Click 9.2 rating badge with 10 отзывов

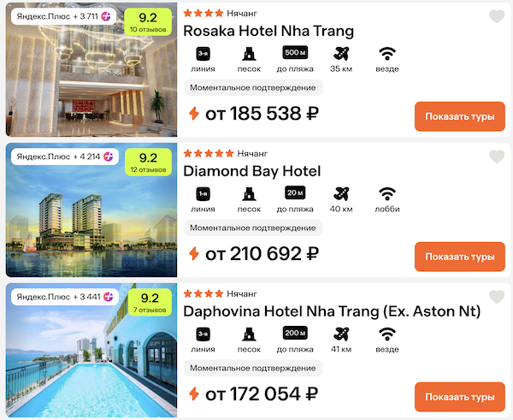coord(148,21)
